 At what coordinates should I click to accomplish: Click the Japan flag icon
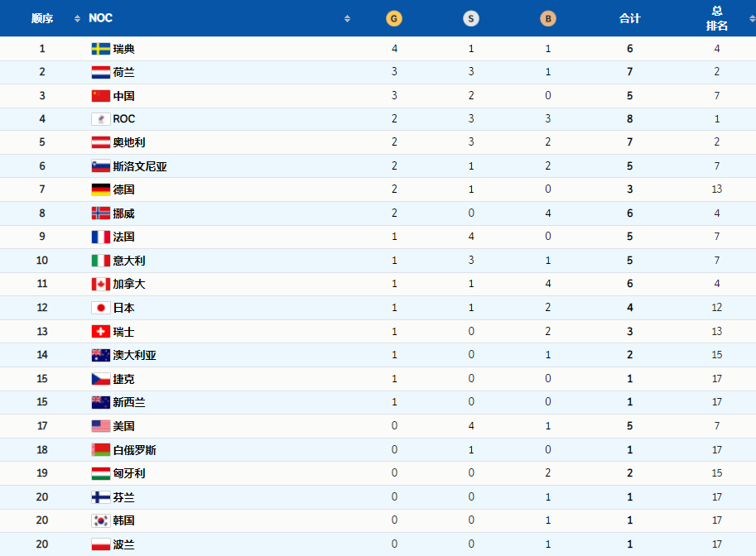pyautogui.click(x=101, y=308)
